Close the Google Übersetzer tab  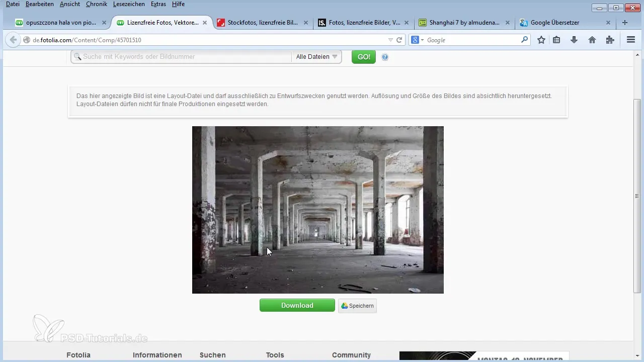608,23
